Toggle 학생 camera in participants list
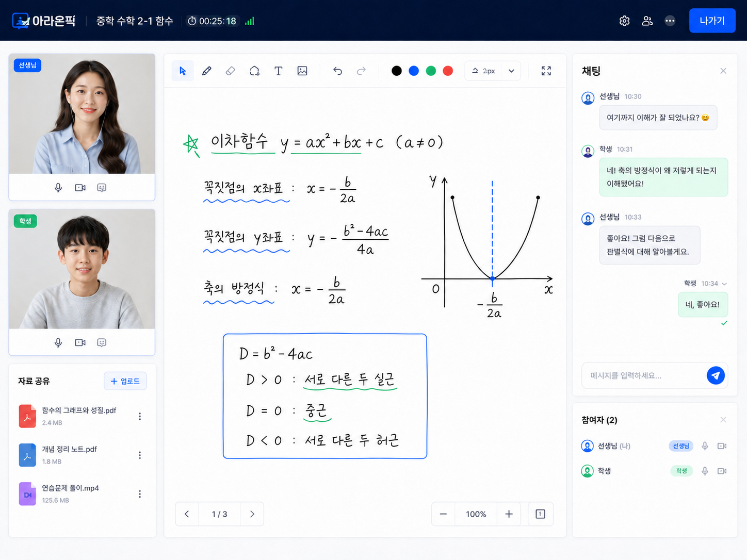The width and height of the screenshot is (747, 560). (722, 471)
